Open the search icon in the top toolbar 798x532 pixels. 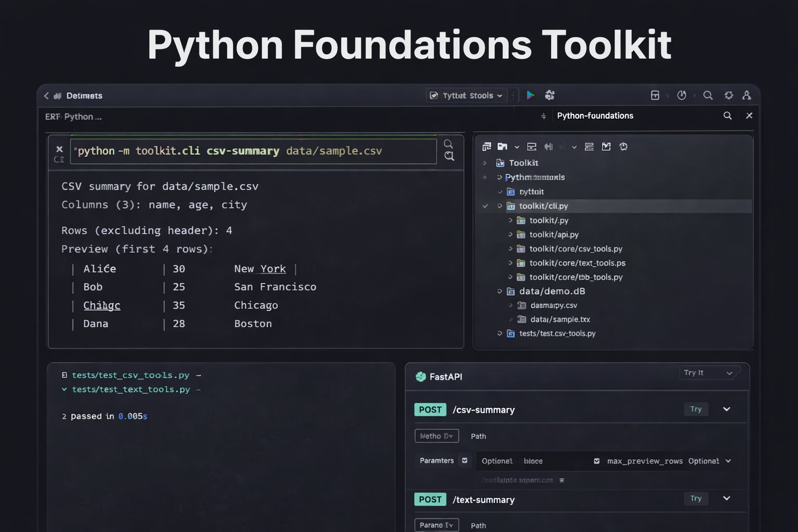(708, 95)
